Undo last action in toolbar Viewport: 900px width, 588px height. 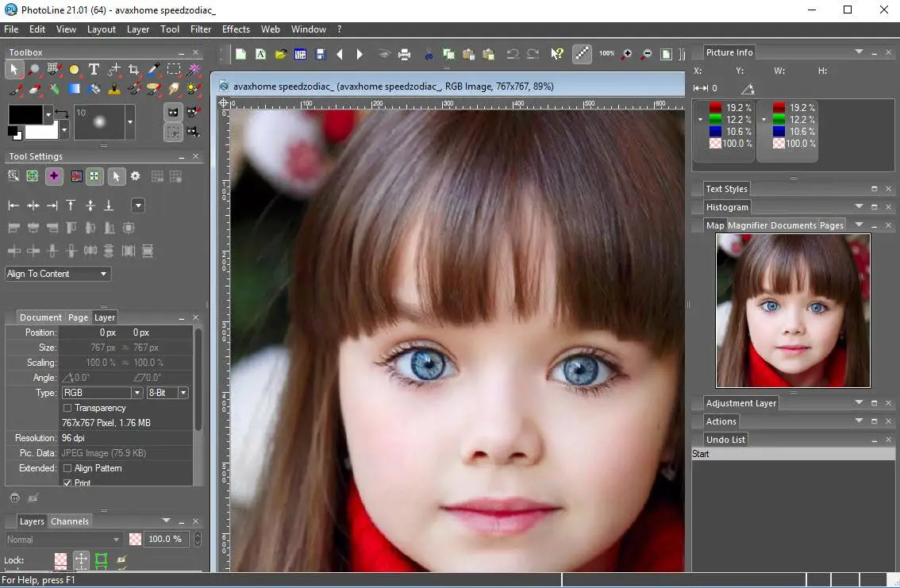coord(512,55)
